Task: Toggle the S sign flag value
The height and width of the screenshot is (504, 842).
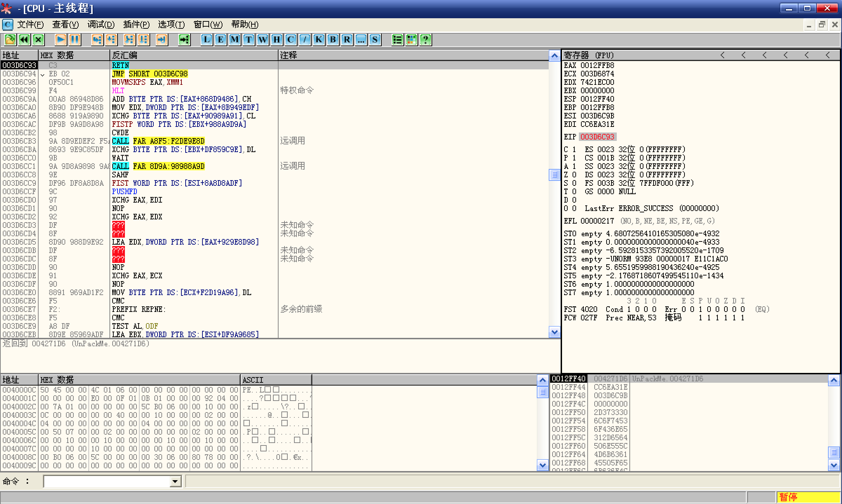Action: tap(574, 183)
